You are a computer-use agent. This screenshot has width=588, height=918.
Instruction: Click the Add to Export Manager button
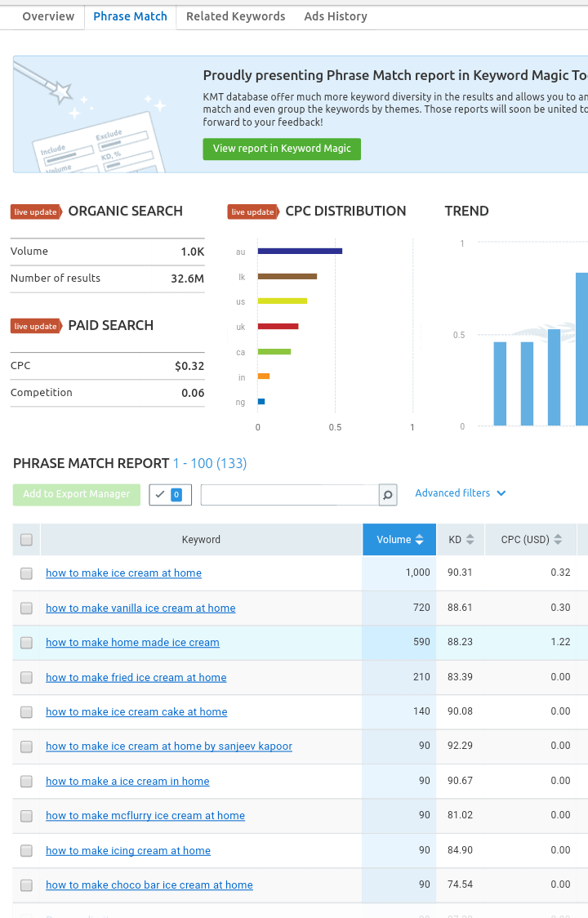77,494
